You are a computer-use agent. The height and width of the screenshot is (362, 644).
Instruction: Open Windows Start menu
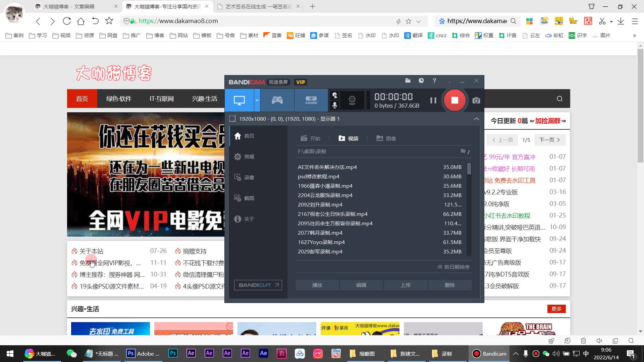point(10,354)
